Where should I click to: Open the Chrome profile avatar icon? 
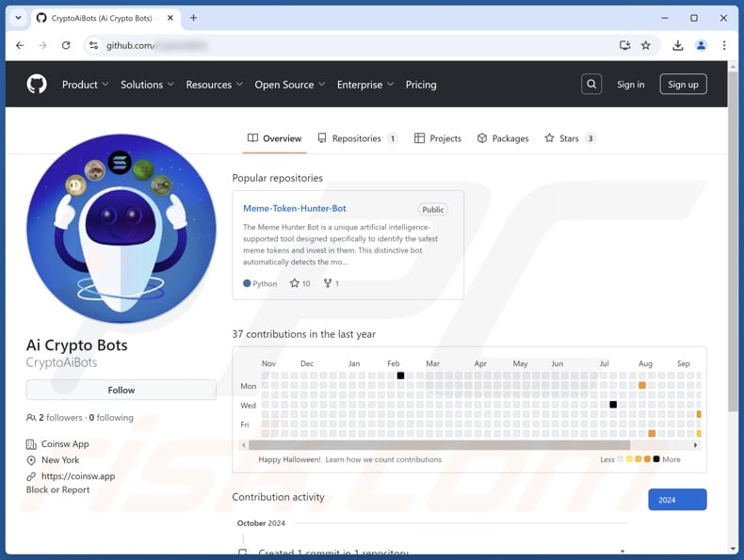click(701, 45)
